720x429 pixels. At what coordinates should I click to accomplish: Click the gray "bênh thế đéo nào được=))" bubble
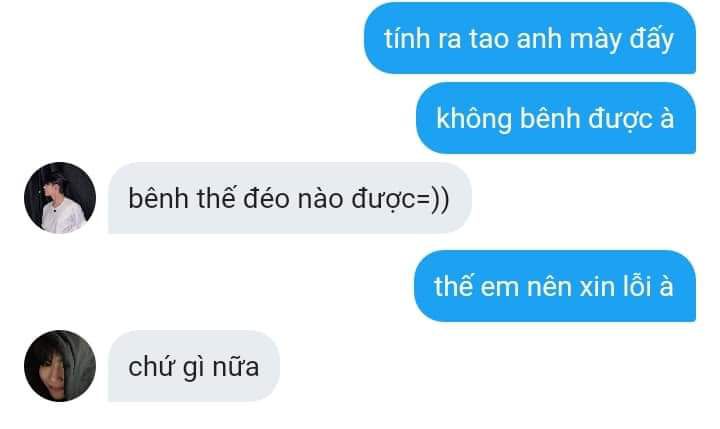(290, 198)
